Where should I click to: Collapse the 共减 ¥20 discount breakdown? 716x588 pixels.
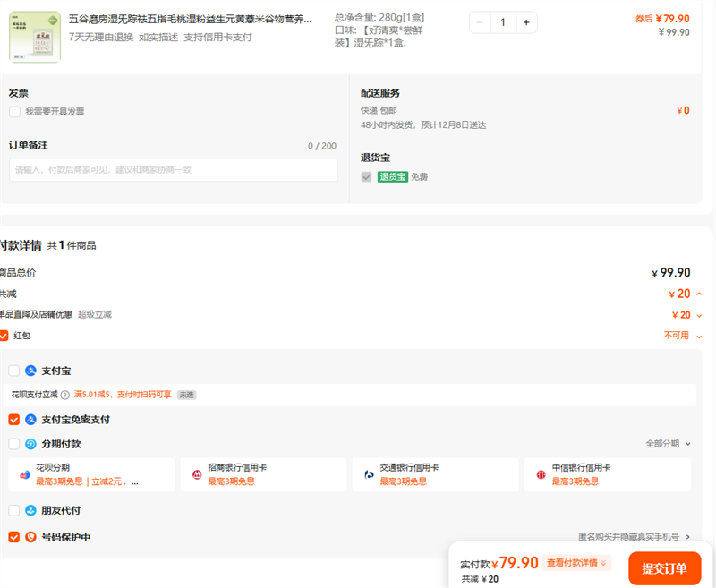coord(699,294)
